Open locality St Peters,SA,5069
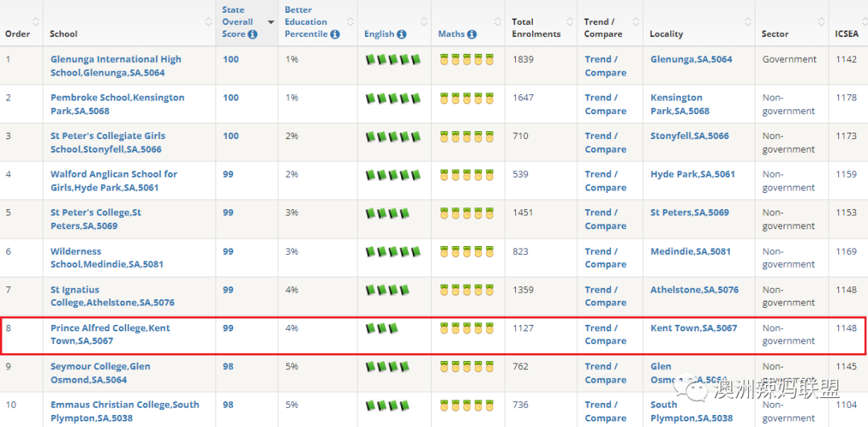Image resolution: width=868 pixels, height=427 pixels. click(x=690, y=212)
